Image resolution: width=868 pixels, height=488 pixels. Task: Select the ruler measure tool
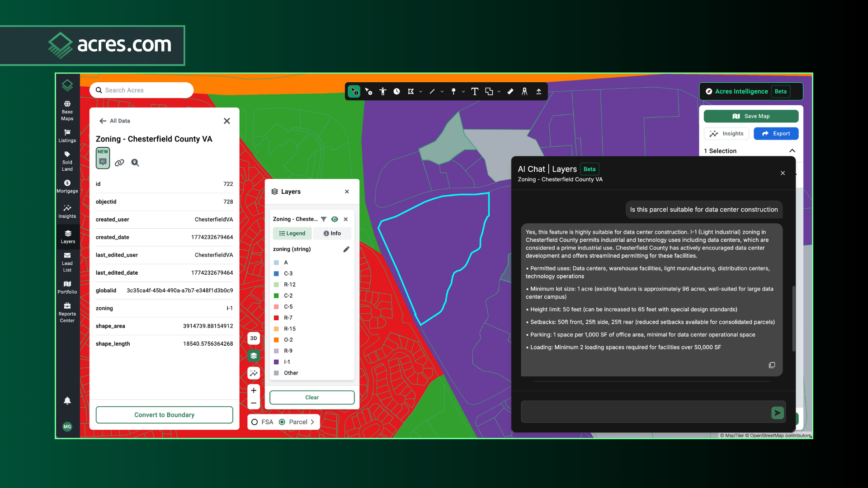point(510,91)
